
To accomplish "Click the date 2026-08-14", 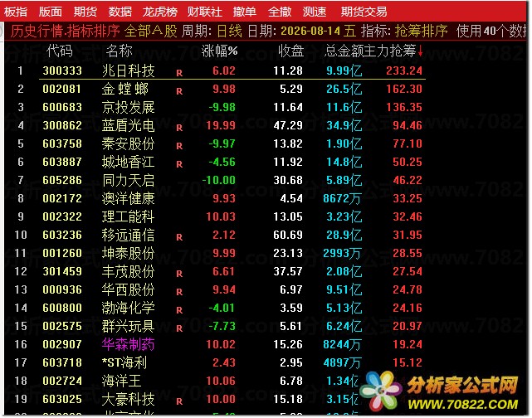I will click(310, 32).
